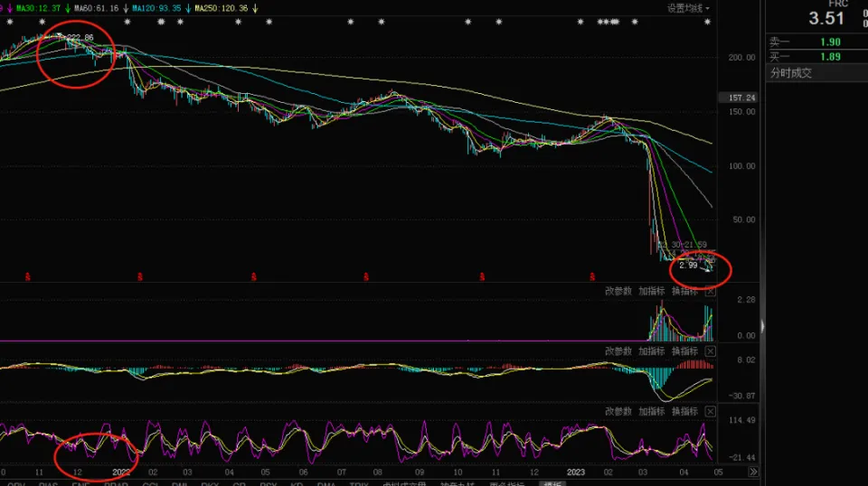This screenshot has height=486, width=868.
Task: Click the rightmost red $ event marker
Action: click(593, 276)
